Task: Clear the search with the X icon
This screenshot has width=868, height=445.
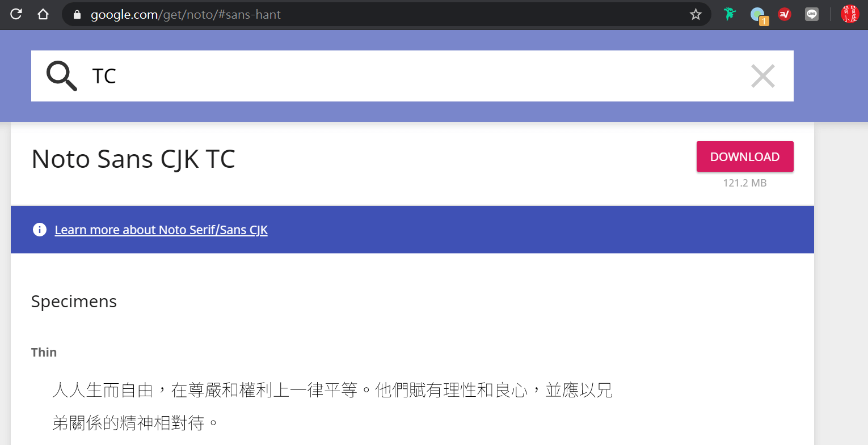Action: click(763, 76)
